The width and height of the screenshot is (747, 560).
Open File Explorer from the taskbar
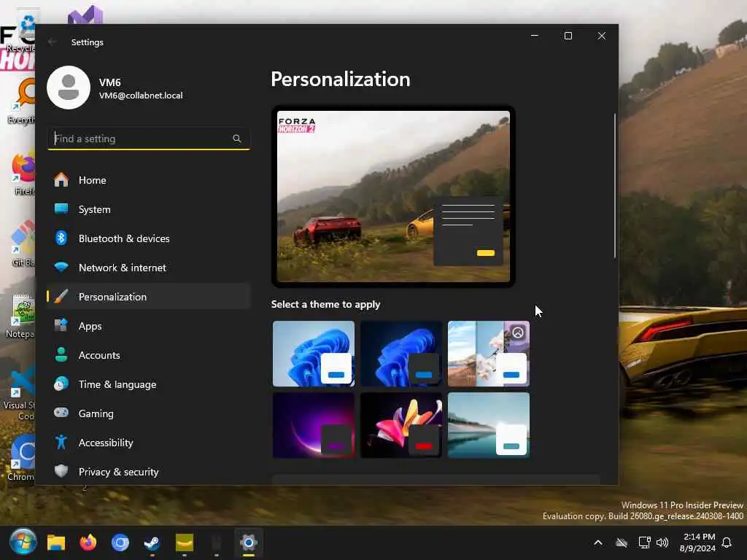pyautogui.click(x=55, y=542)
